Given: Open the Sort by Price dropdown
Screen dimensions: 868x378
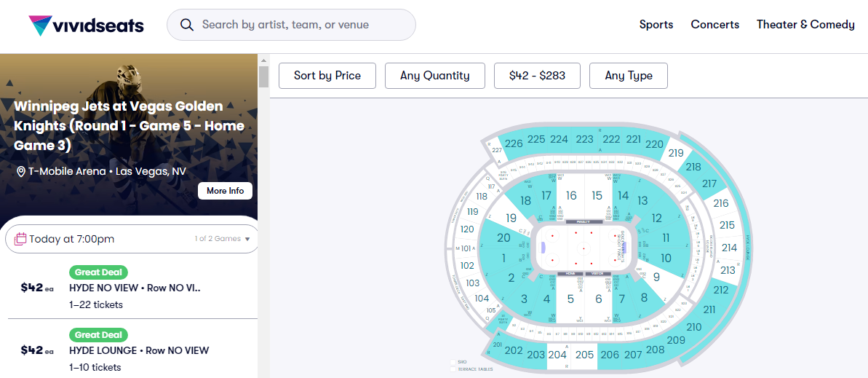Looking at the screenshot, I should pos(327,76).
